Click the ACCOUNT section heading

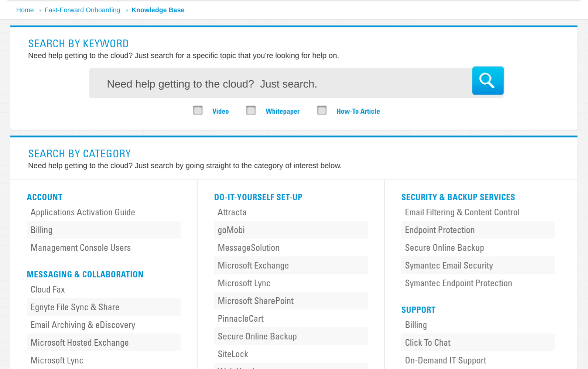[x=45, y=197]
